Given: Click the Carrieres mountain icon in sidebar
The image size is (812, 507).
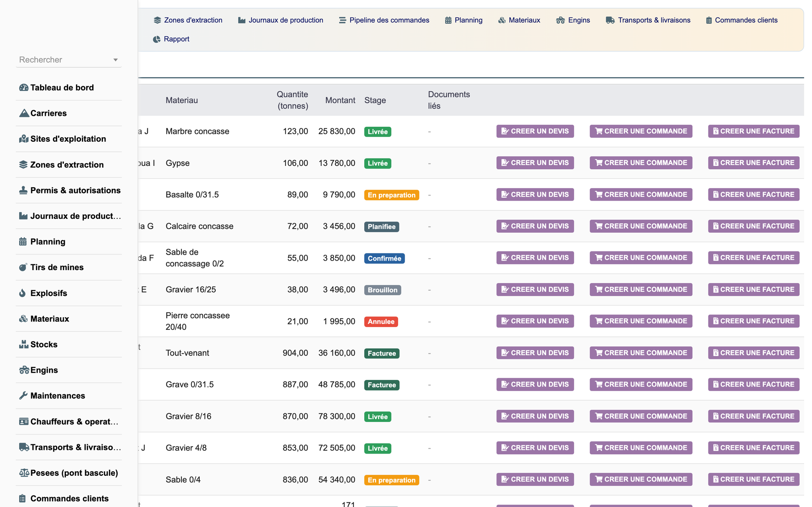Looking at the screenshot, I should (x=24, y=113).
